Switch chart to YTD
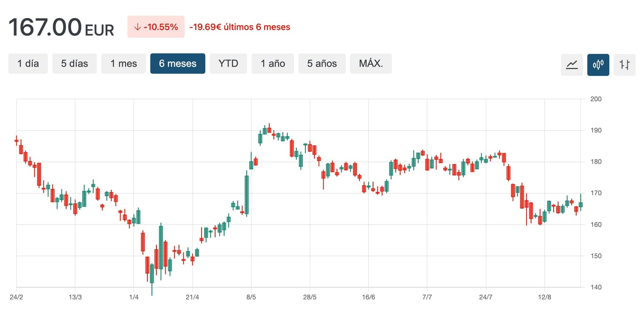The width and height of the screenshot is (644, 314). [228, 63]
